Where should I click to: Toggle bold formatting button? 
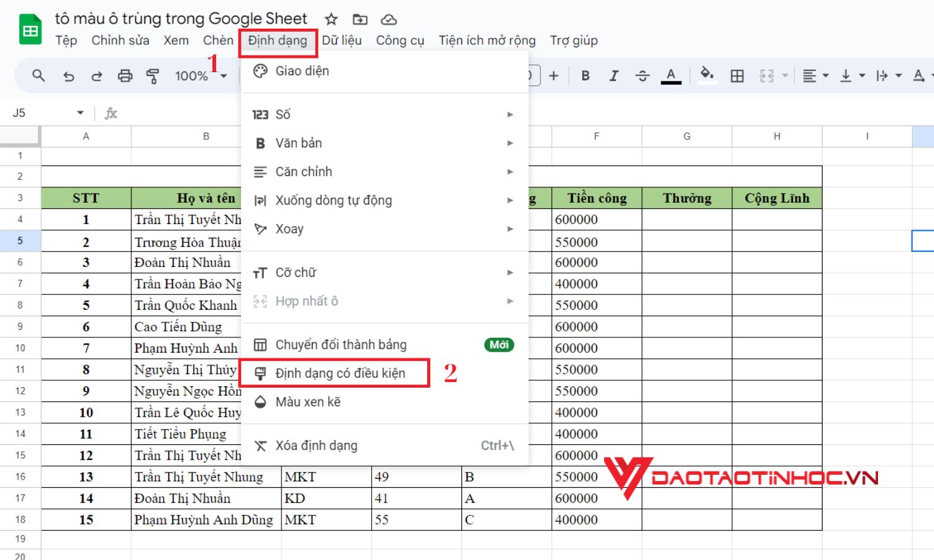point(585,76)
